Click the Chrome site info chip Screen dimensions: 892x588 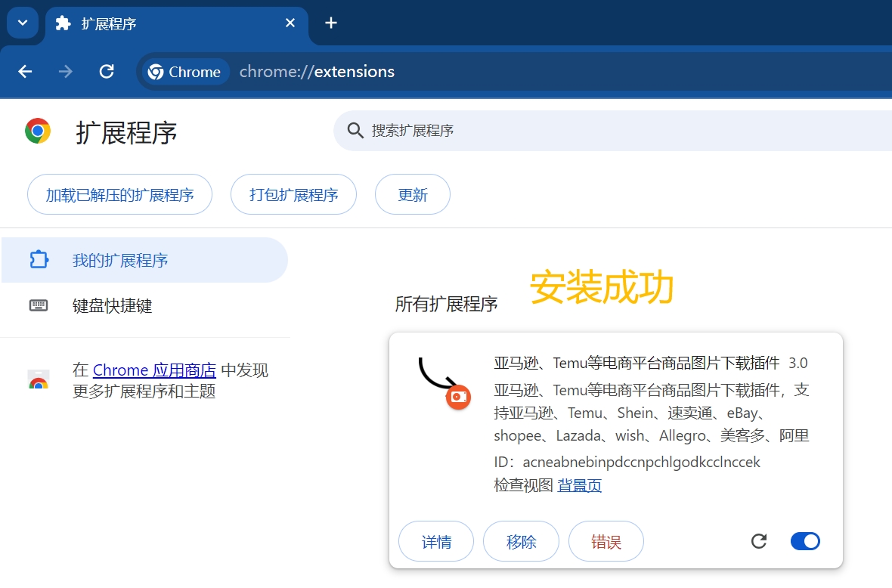pos(184,72)
